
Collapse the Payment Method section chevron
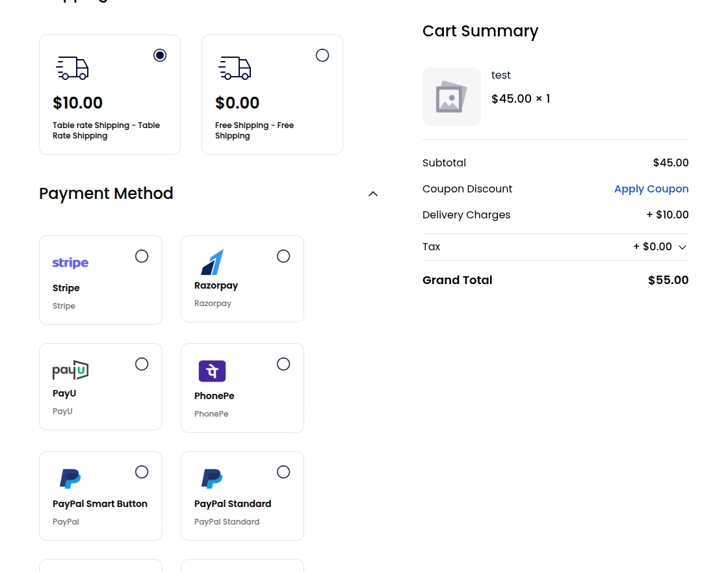[x=373, y=194]
